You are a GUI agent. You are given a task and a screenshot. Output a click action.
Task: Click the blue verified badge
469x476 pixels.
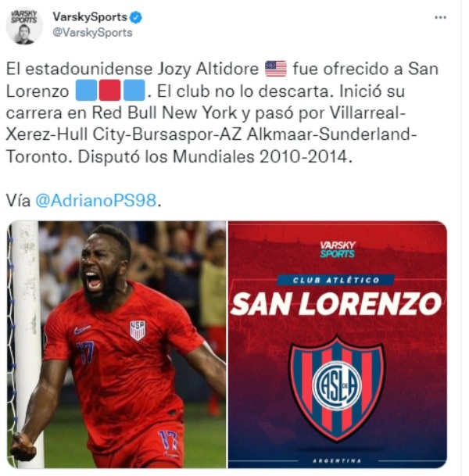(136, 17)
